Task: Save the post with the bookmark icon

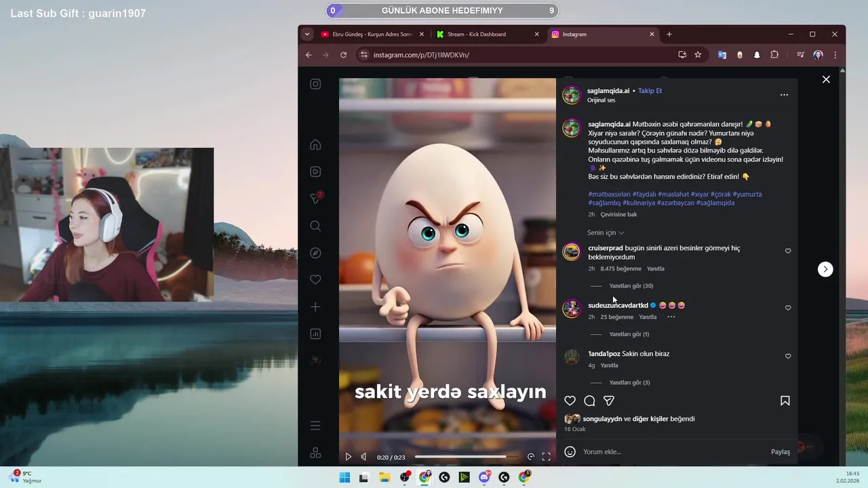Action: point(785,401)
